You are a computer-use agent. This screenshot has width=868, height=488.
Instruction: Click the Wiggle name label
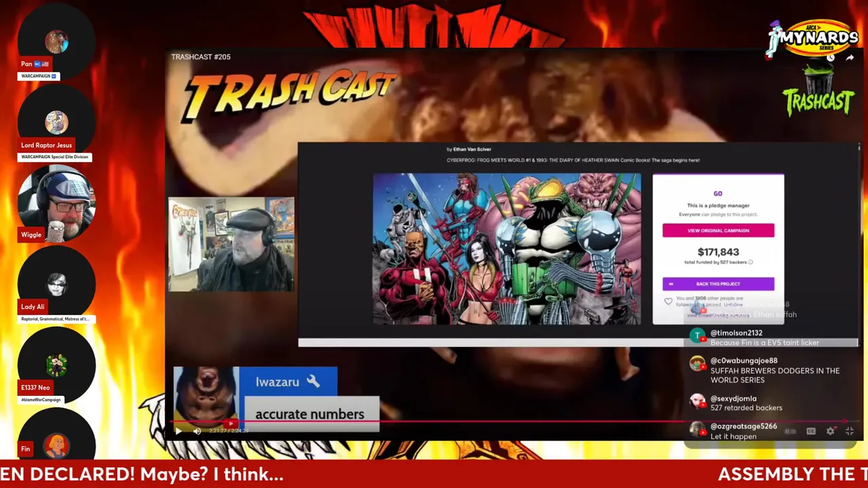31,235
